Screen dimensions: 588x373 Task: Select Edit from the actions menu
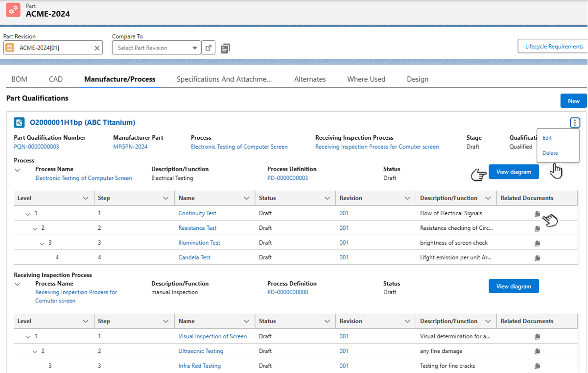pyautogui.click(x=547, y=138)
